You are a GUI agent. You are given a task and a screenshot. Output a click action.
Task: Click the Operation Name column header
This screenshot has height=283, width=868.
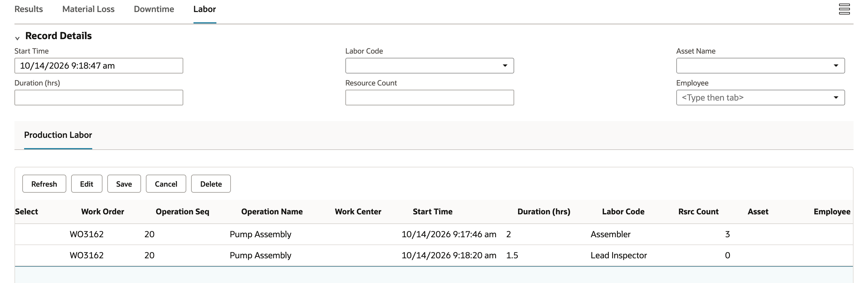[x=272, y=212]
